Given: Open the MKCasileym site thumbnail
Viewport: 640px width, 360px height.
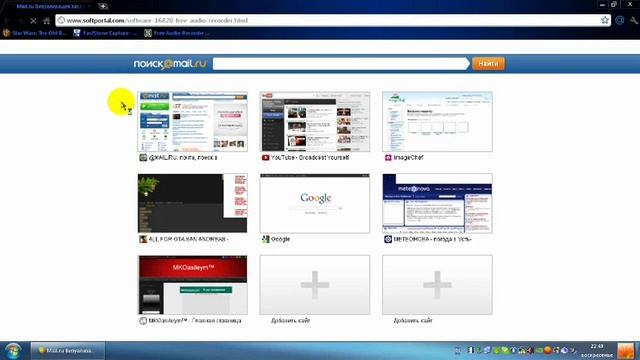Looking at the screenshot, I should (x=193, y=285).
